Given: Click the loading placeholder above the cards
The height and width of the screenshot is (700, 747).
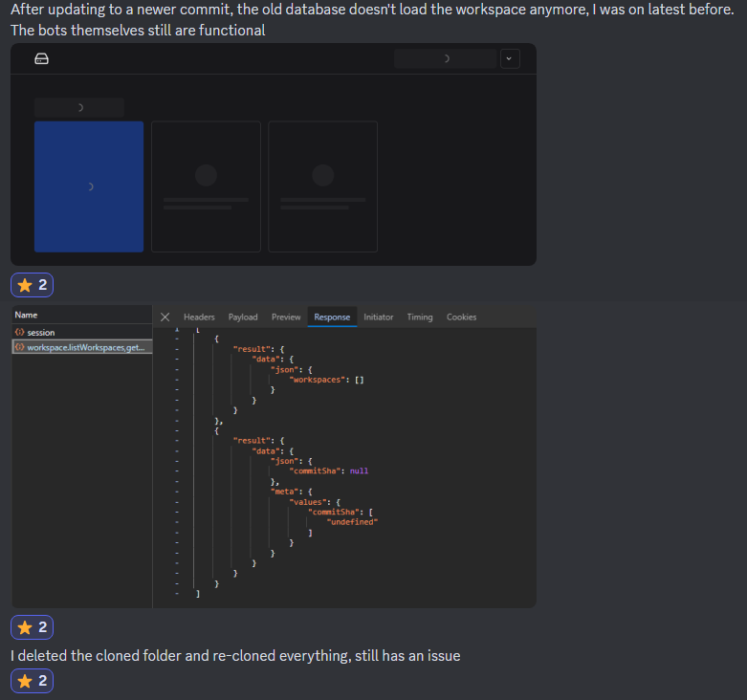Looking at the screenshot, I should click(79, 108).
